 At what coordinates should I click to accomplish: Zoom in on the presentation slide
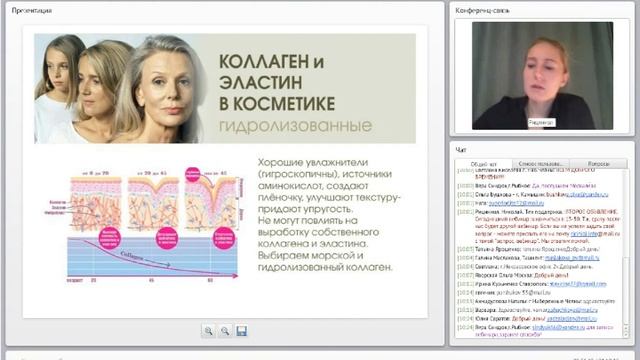click(x=208, y=331)
